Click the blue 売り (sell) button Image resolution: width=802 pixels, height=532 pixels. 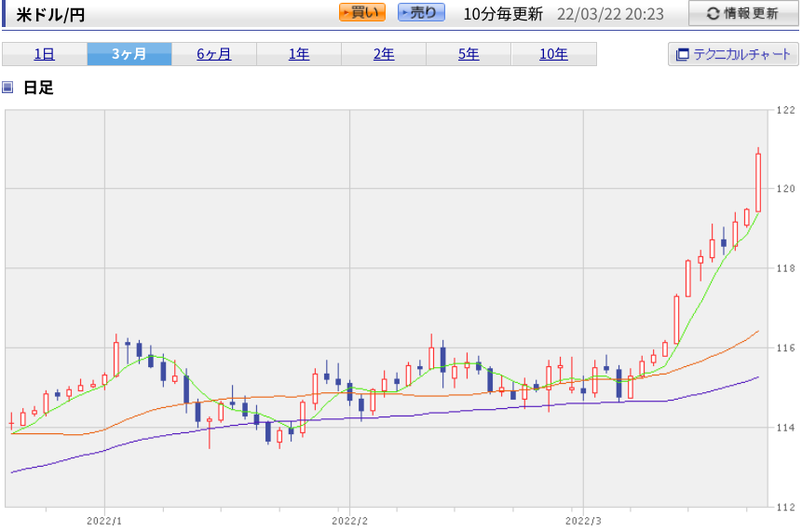click(421, 12)
